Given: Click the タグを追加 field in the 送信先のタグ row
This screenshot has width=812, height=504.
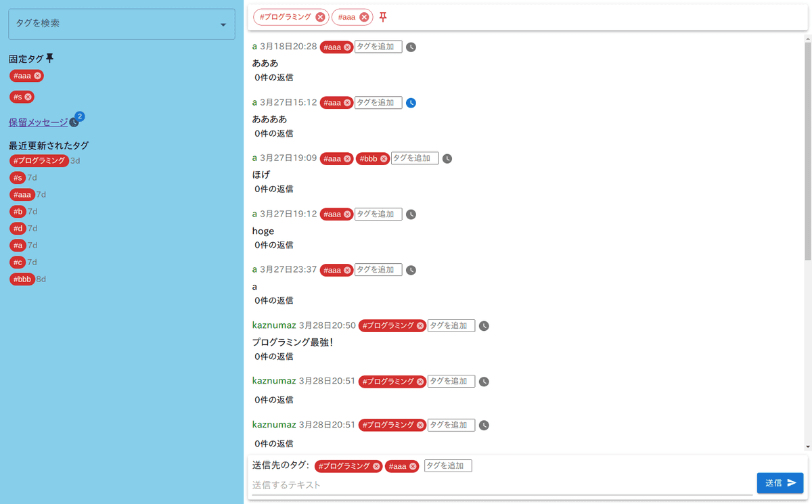Looking at the screenshot, I should pos(448,466).
